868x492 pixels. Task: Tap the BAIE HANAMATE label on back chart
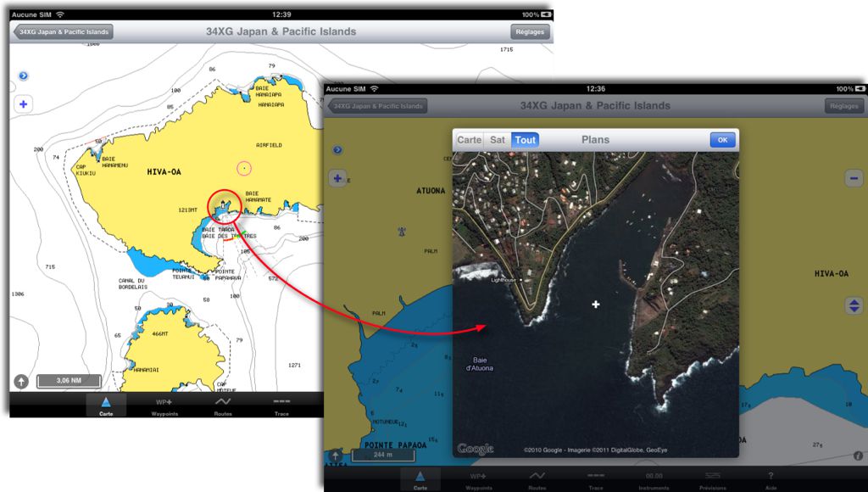(x=259, y=197)
